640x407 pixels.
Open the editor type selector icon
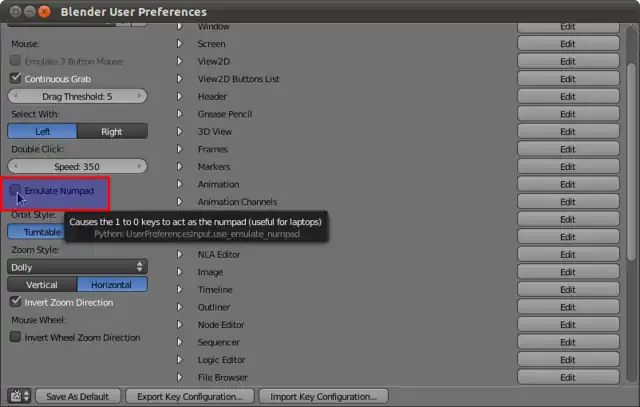click(19, 396)
